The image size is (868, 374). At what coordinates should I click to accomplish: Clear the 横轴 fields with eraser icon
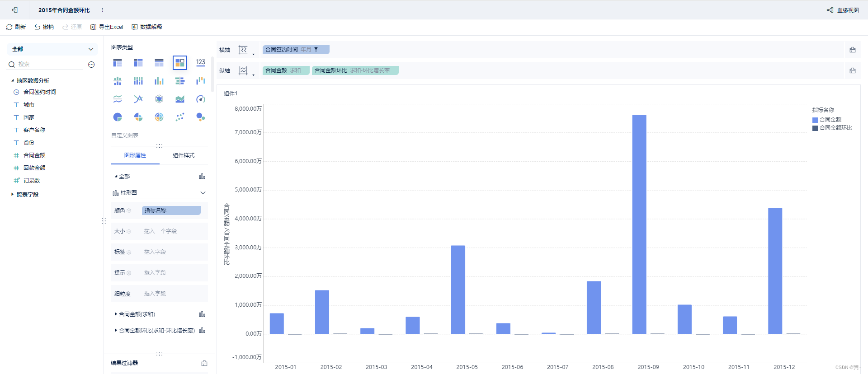point(853,50)
